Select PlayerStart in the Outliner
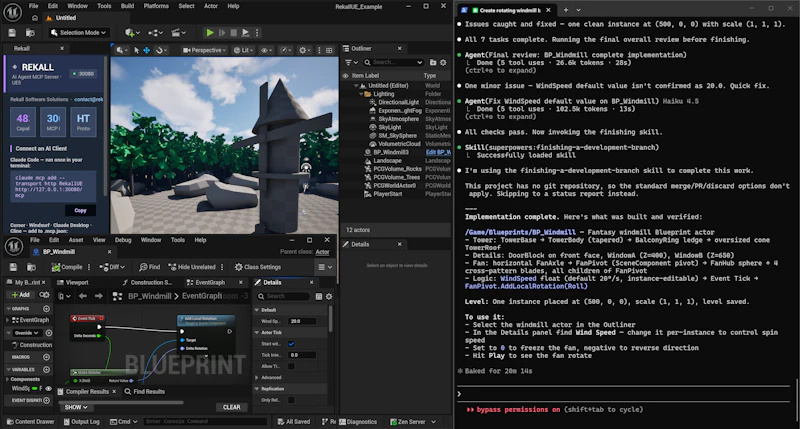The image size is (800, 429). (388, 194)
